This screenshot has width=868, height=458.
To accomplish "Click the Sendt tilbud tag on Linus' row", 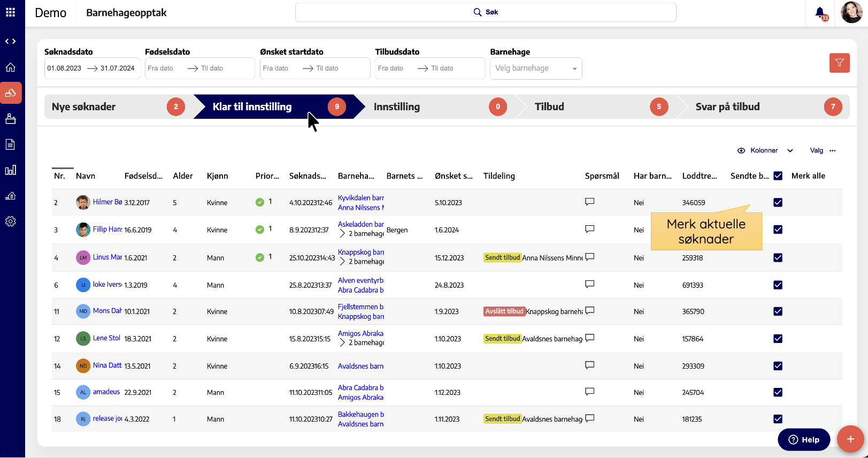I will (x=502, y=257).
